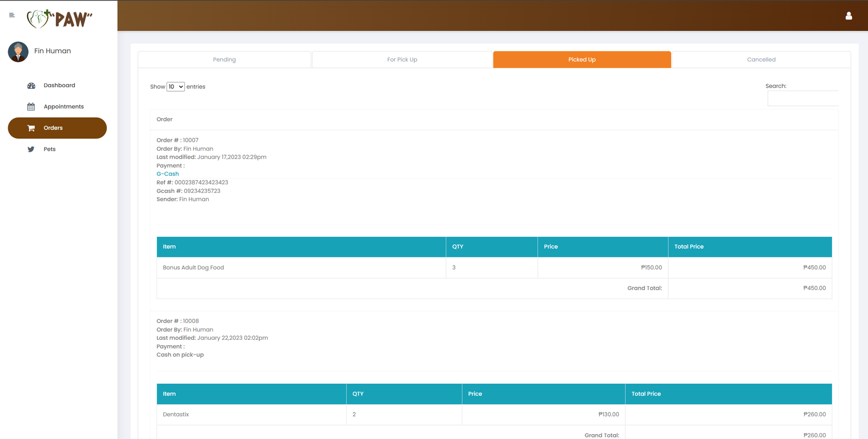This screenshot has height=439, width=868.
Task: Click Fin Human profile avatar
Action: [18, 51]
